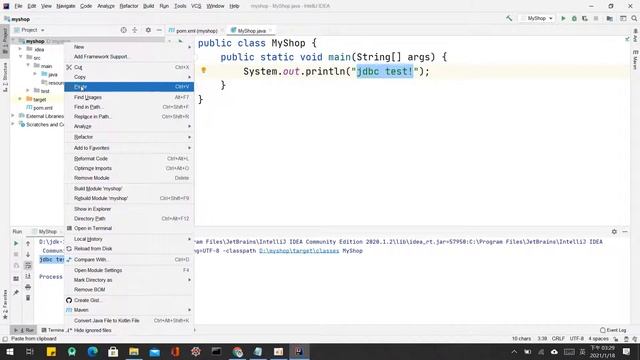Open Project panel settings gear
The width and height of the screenshot is (640, 360).
click(x=148, y=30)
